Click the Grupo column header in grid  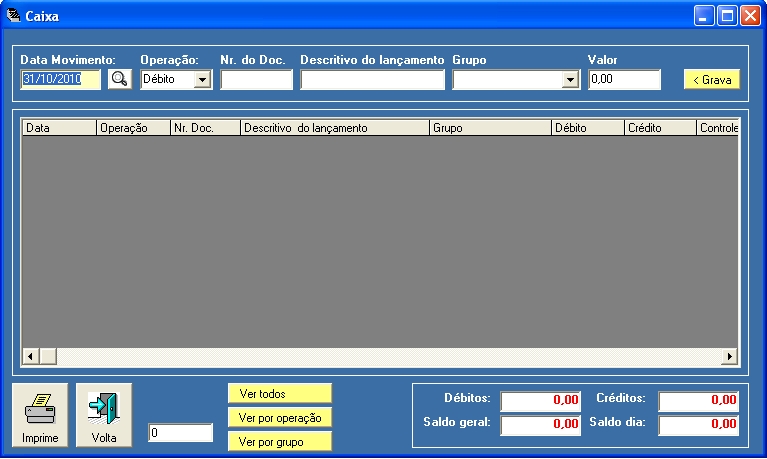490,128
